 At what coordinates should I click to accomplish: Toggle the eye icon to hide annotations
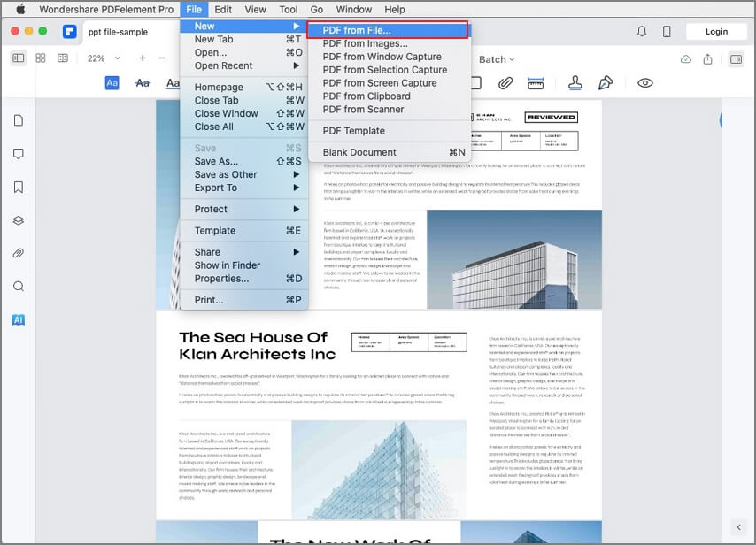(645, 83)
